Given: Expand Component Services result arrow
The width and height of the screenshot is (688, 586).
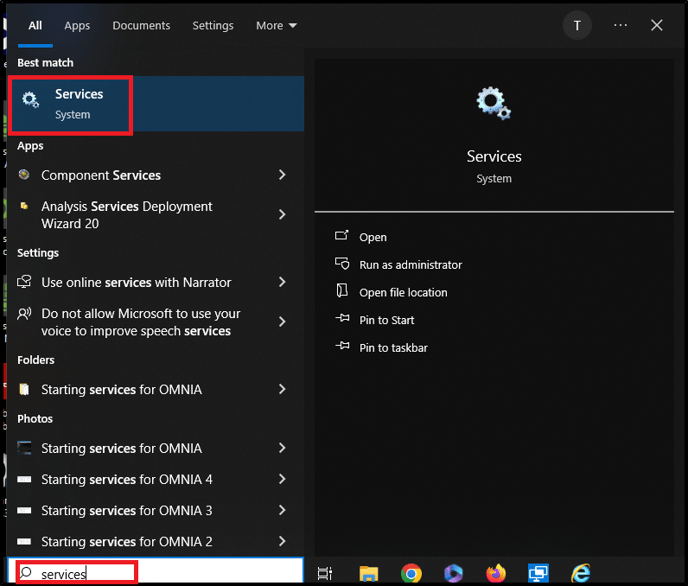Looking at the screenshot, I should [282, 175].
